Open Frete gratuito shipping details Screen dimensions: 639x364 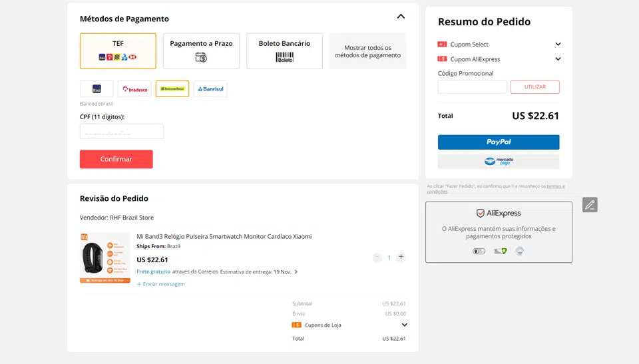(153, 272)
